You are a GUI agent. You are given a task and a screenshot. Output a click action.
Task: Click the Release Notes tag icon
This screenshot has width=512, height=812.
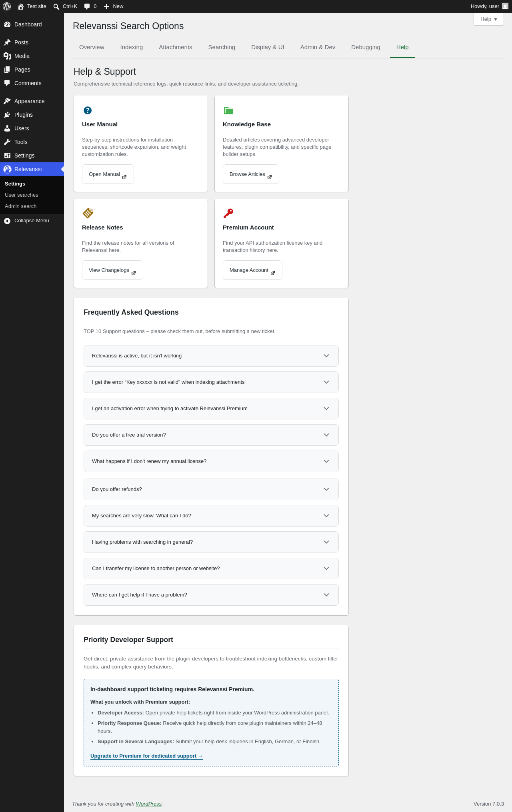88,213
